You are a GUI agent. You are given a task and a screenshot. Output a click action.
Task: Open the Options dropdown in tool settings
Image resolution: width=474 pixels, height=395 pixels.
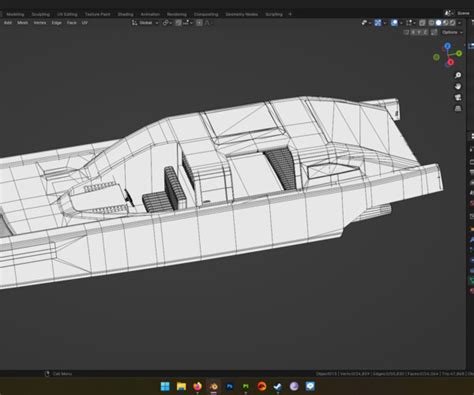coord(452,32)
